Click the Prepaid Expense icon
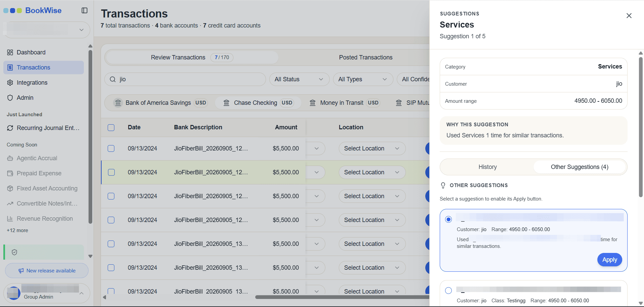This screenshot has width=644, height=307. [x=10, y=173]
